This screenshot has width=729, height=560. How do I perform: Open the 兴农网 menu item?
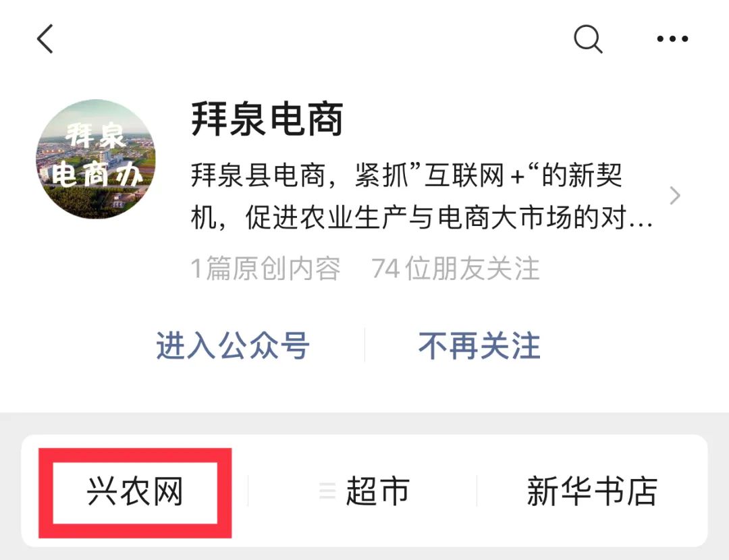tap(135, 492)
